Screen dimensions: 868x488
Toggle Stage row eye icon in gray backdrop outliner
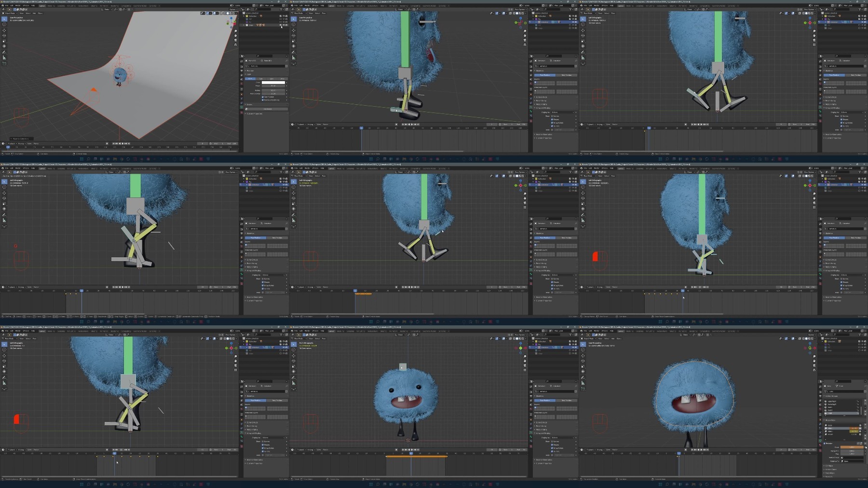pos(284,25)
